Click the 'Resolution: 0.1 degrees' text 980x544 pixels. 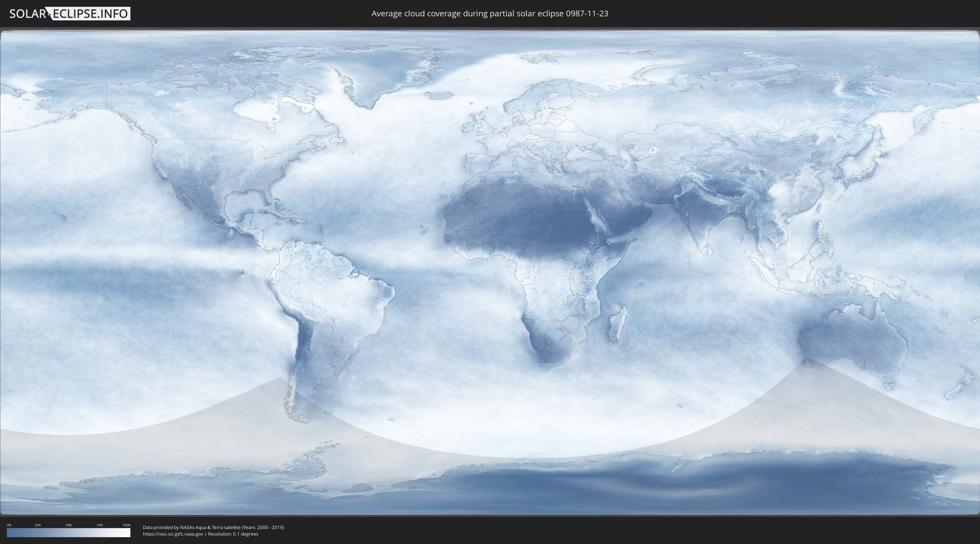[x=233, y=534]
